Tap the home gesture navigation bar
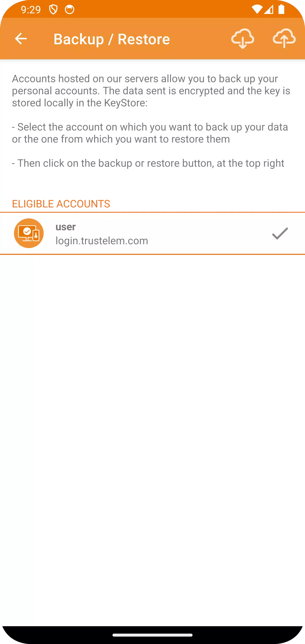 pos(152,635)
